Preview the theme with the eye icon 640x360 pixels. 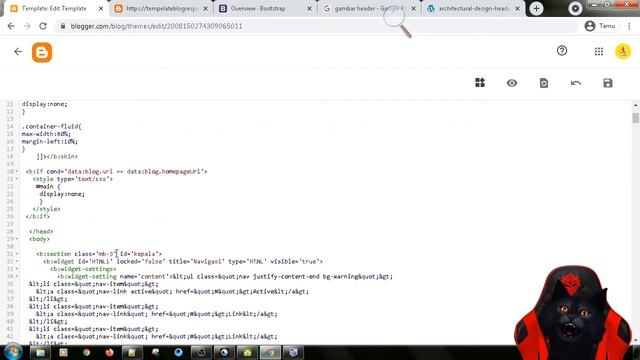pos(512,83)
